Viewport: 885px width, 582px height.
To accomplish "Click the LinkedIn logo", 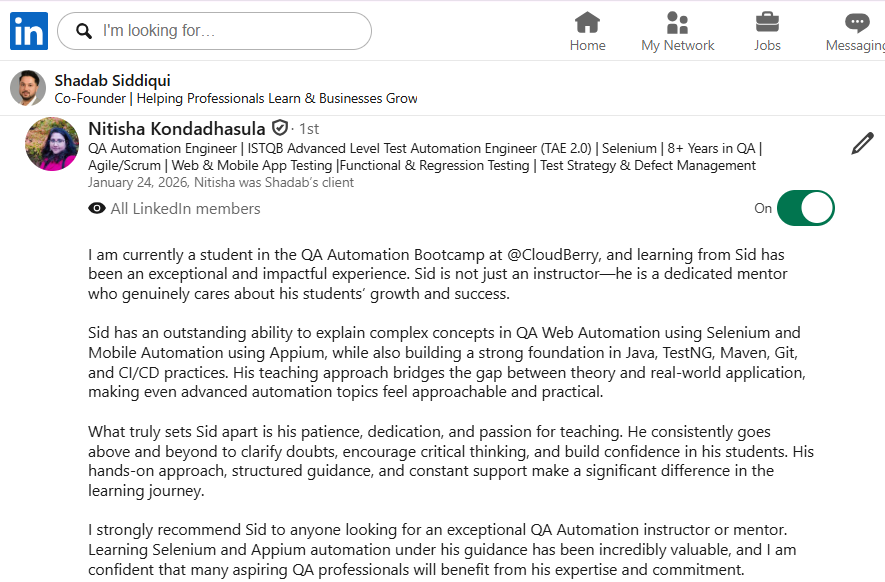I will [x=28, y=31].
